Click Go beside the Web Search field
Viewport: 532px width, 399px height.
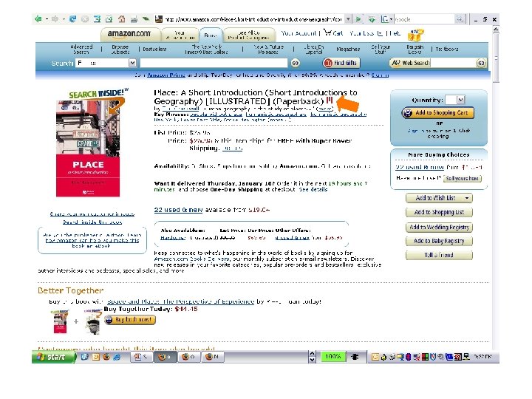coord(481,63)
